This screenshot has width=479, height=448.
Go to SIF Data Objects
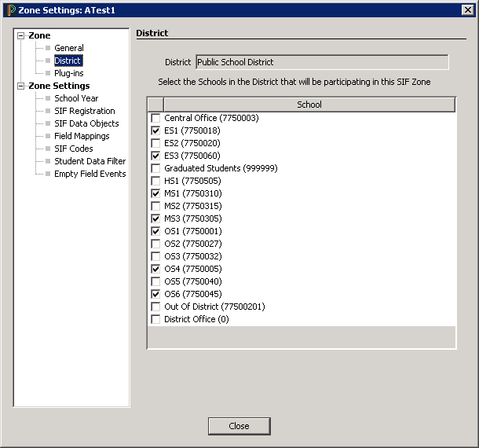pyautogui.click(x=86, y=123)
